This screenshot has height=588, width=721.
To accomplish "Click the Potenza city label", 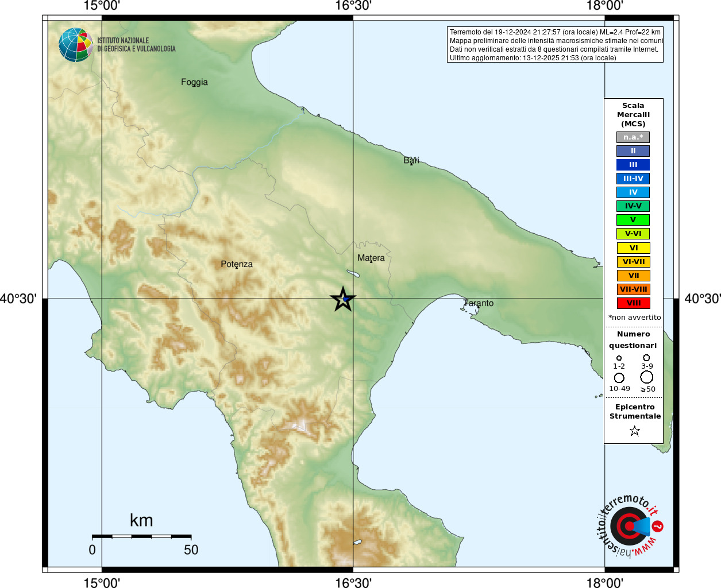I will tap(237, 264).
